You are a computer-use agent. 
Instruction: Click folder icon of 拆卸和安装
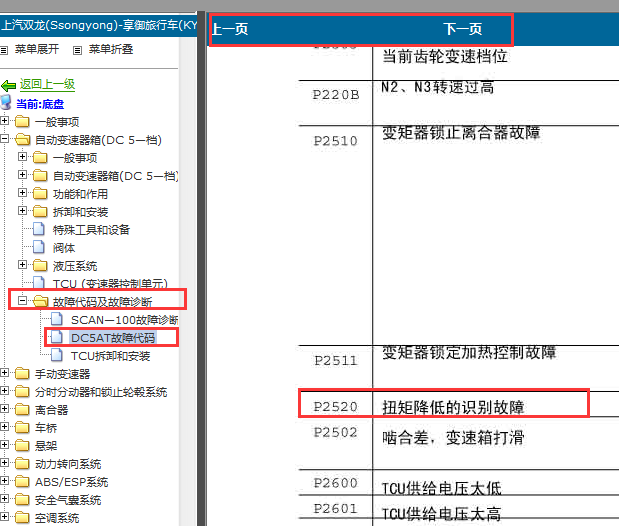(40, 211)
